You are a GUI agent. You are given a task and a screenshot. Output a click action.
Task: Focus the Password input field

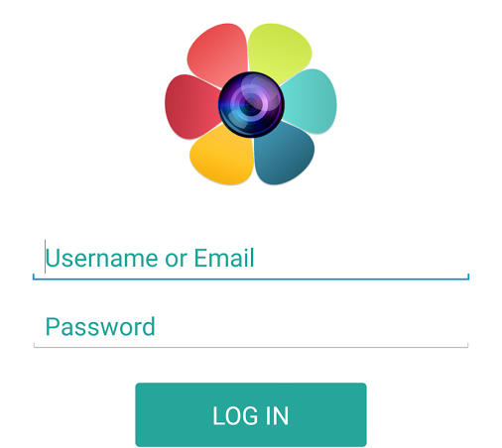(x=251, y=327)
